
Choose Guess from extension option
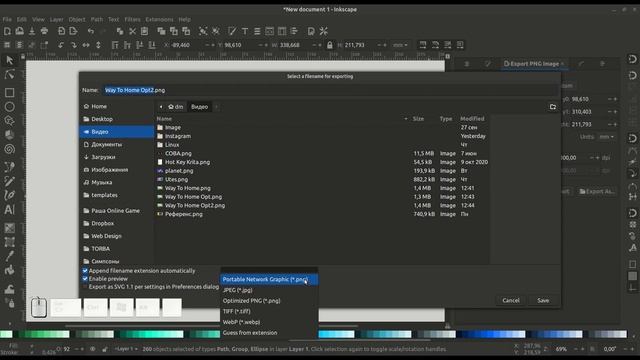pos(269,333)
